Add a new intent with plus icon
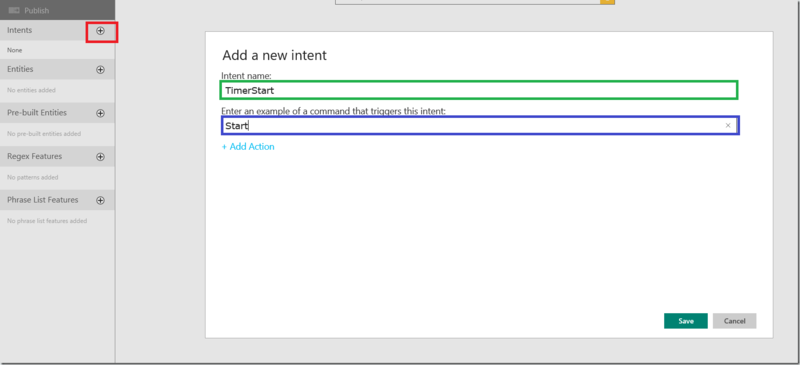This screenshot has width=800, height=365. point(101,31)
